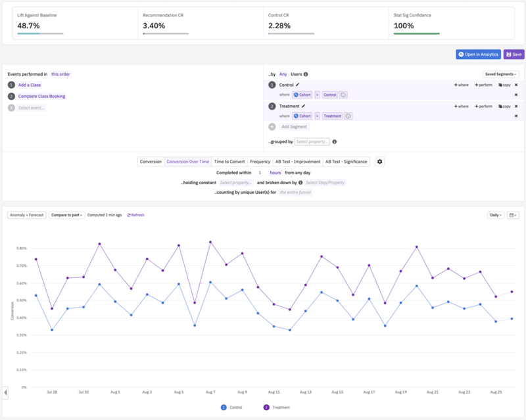
Task: Click the plus icon to add segment
Action: pyautogui.click(x=272, y=126)
